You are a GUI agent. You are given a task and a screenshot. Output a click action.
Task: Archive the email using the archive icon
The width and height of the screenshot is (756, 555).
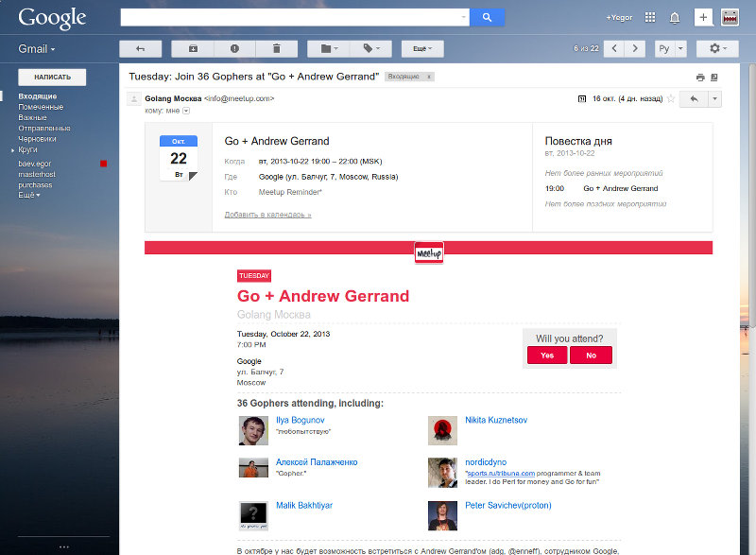coord(193,49)
